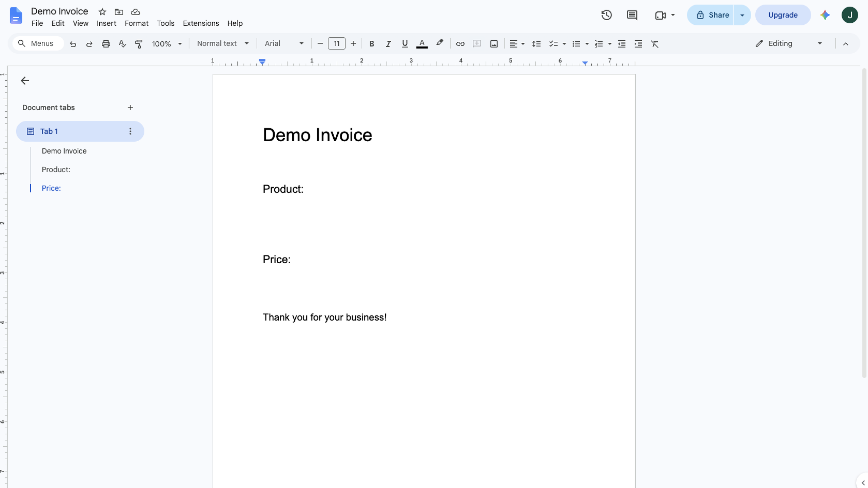Open the Insert menu

point(106,23)
